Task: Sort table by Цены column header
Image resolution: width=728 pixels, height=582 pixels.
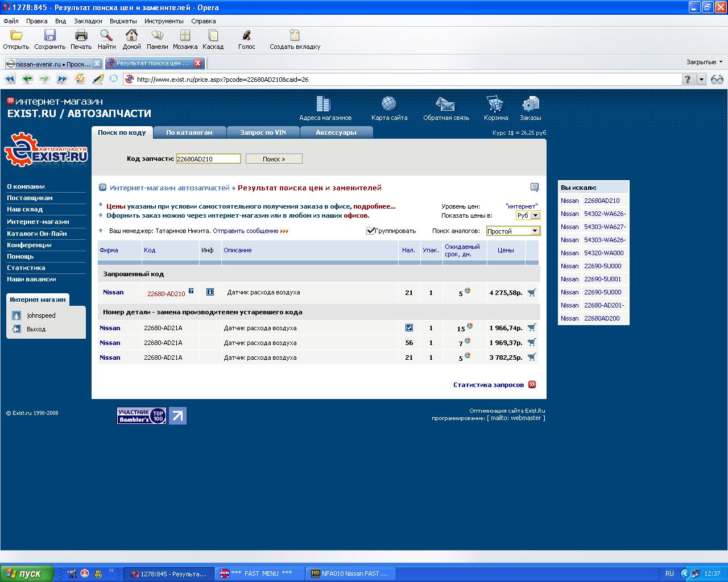Action: (x=506, y=250)
